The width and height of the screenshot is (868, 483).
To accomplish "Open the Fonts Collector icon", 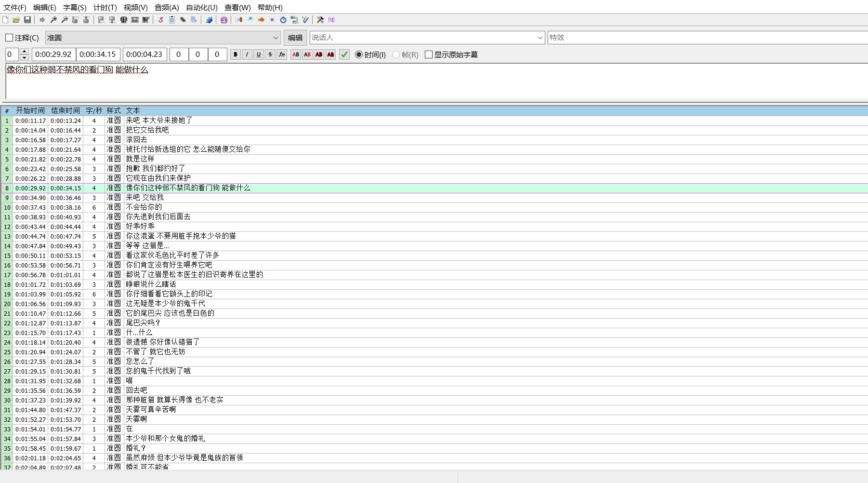I will click(194, 20).
